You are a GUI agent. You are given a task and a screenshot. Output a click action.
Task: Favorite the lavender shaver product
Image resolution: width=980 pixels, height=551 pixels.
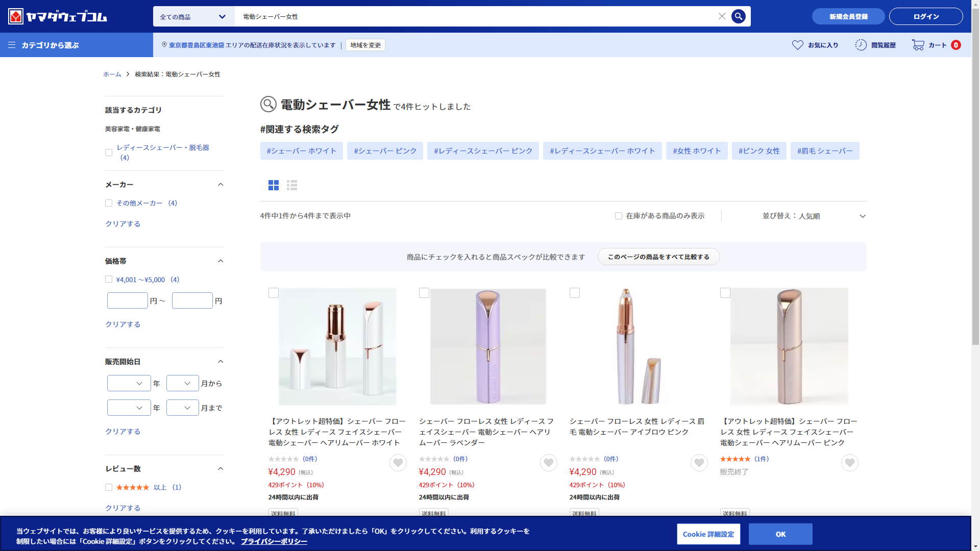click(549, 463)
